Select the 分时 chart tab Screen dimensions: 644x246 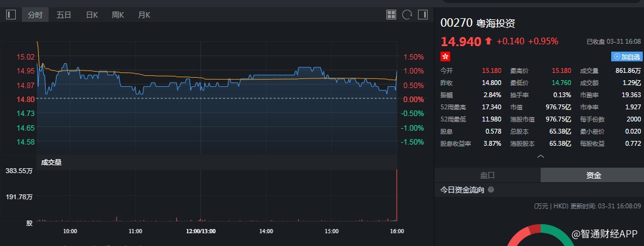36,15
